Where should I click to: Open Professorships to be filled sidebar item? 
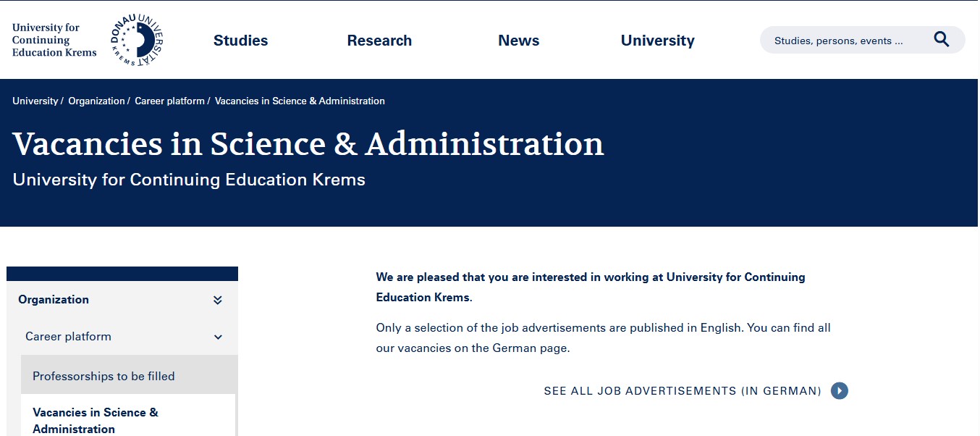pos(128,375)
